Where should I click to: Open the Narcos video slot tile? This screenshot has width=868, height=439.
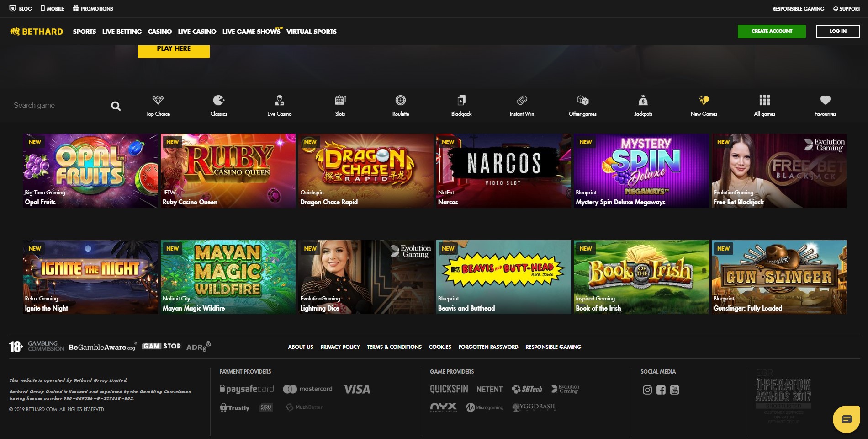tap(503, 171)
